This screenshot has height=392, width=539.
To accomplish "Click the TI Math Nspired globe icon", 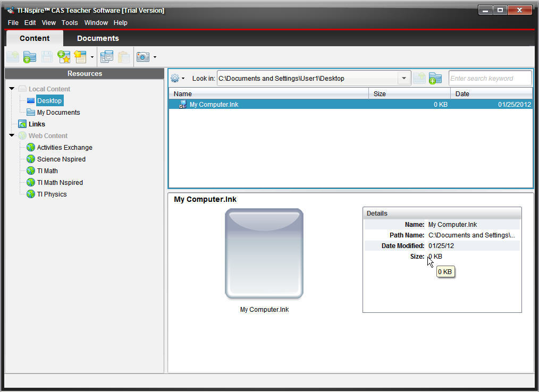I will pyautogui.click(x=31, y=182).
